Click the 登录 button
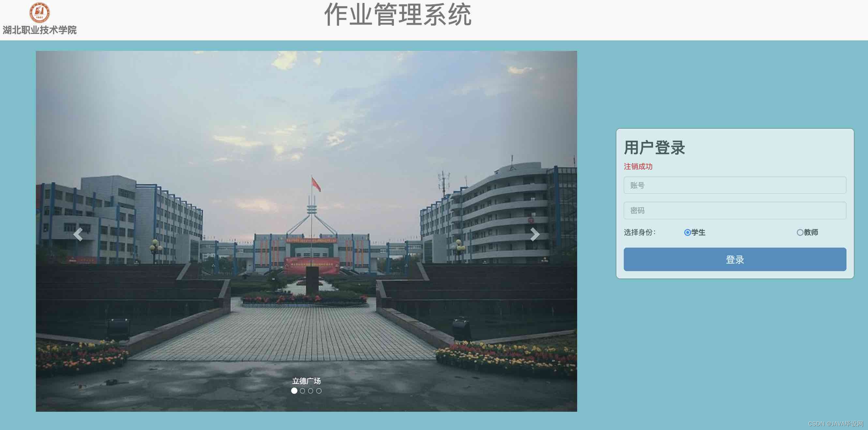This screenshot has width=868, height=430. tap(735, 259)
